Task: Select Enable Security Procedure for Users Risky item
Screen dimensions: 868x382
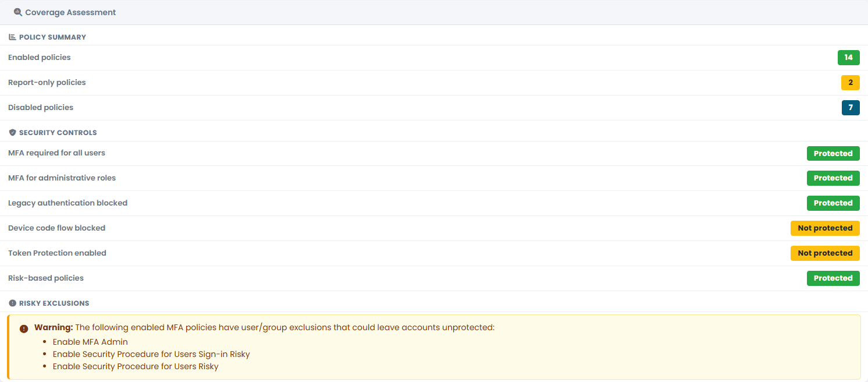Action: click(x=136, y=366)
